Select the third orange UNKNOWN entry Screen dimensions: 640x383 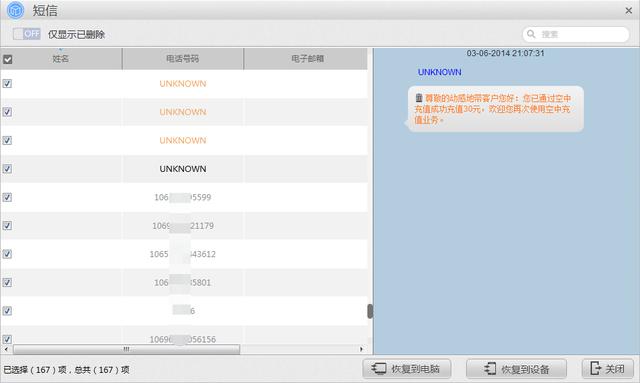183,140
